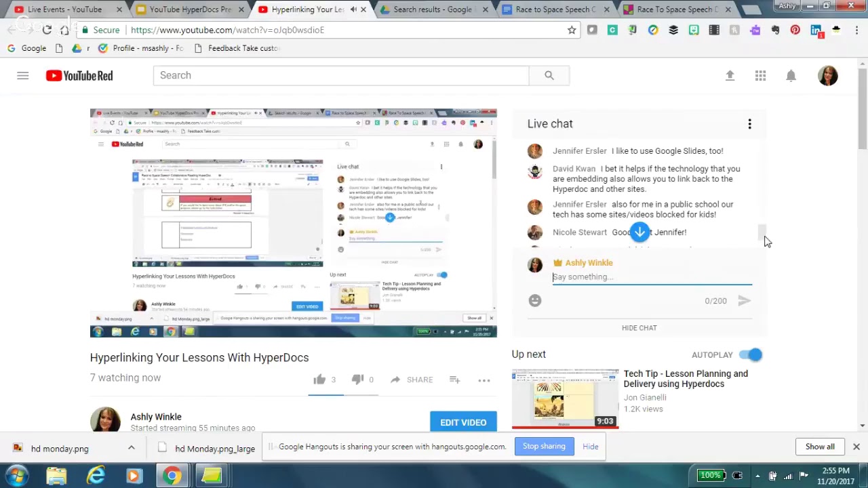
Task: Click Jon Gianelli channel name
Action: [645, 398]
